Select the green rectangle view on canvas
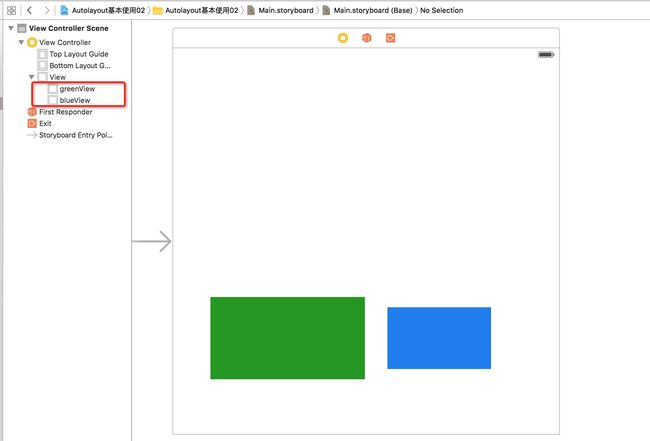Image resolution: width=650 pixels, height=441 pixels. [288, 338]
